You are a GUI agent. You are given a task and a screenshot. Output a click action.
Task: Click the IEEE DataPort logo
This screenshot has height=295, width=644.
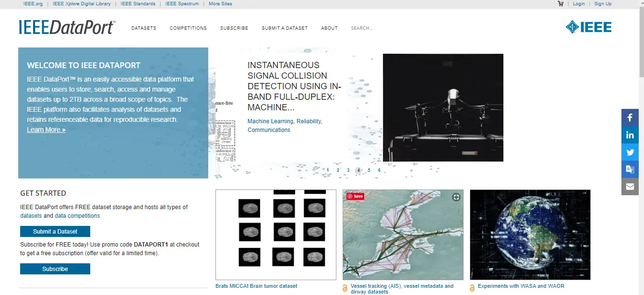pos(67,27)
